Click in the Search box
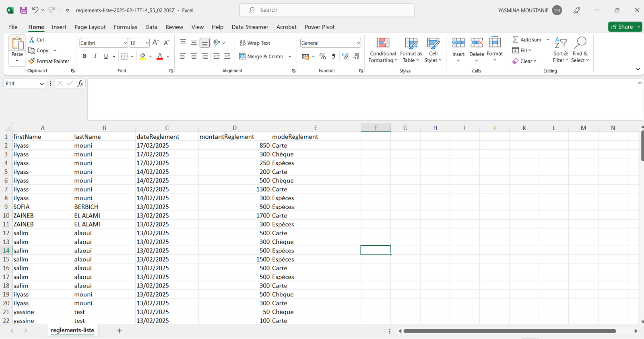The image size is (644, 339). pos(327,10)
